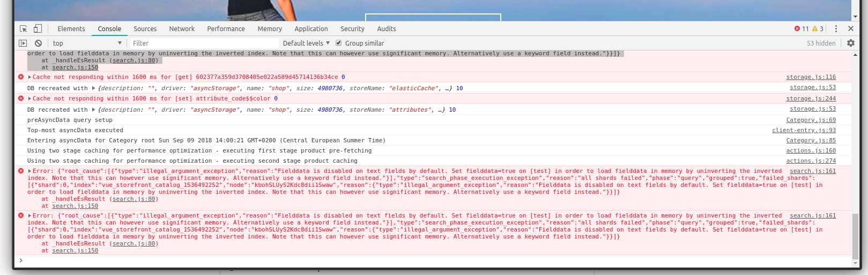Expand Cache not responding [get] error
Image resolution: width=868 pixels, height=275 pixels.
(x=29, y=77)
